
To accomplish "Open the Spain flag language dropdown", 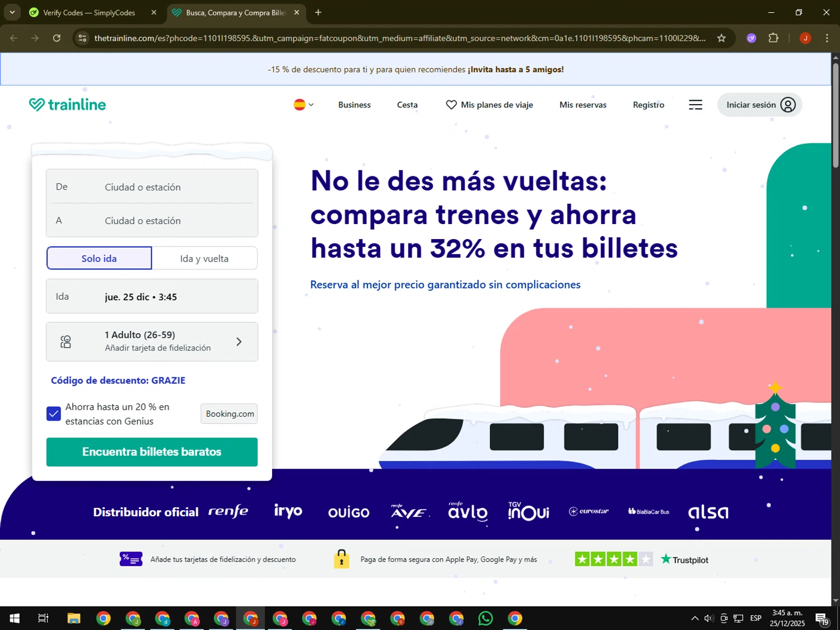I will coord(304,105).
